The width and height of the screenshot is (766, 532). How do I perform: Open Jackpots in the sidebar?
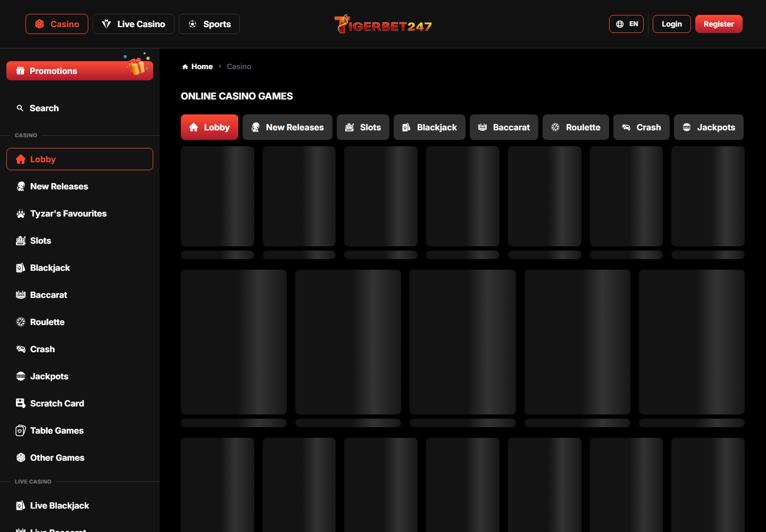click(x=80, y=376)
